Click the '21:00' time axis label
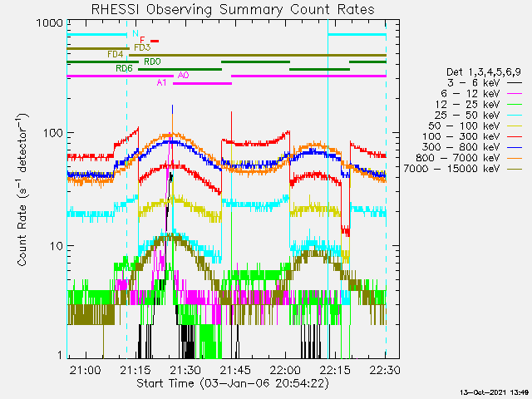The height and width of the screenshot is (399, 532). click(85, 370)
